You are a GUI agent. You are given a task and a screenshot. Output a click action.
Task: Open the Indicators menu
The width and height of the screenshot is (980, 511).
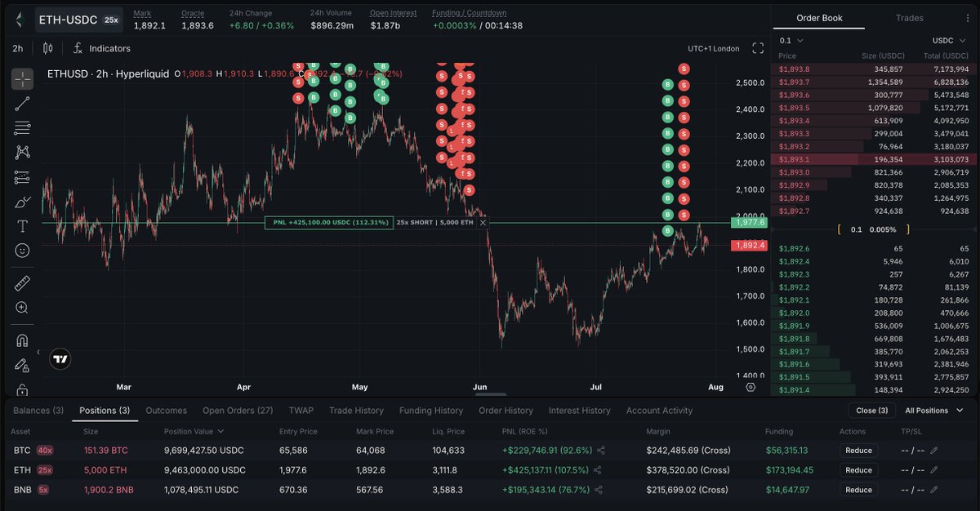pos(102,48)
